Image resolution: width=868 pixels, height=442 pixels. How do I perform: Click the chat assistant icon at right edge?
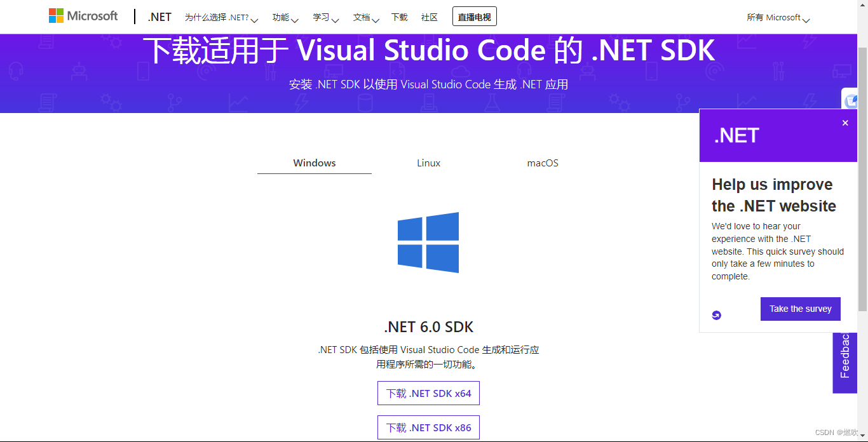tap(850, 100)
